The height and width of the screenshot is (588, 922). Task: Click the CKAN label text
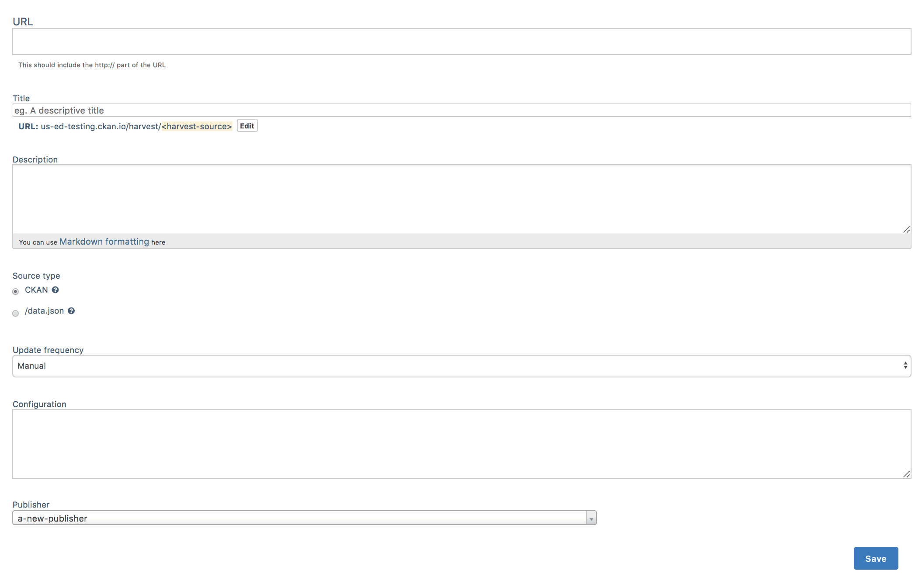click(36, 290)
